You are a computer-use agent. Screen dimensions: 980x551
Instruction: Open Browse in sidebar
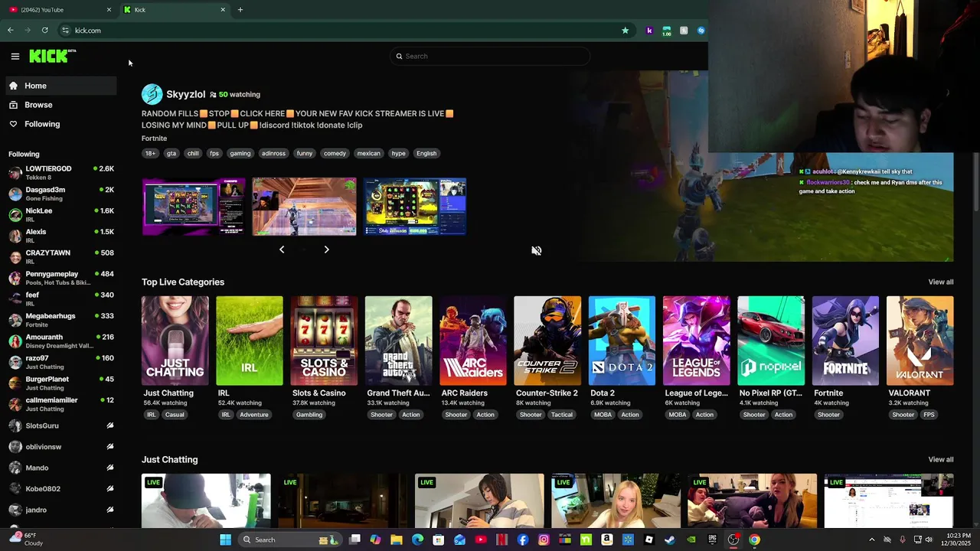(x=61, y=105)
